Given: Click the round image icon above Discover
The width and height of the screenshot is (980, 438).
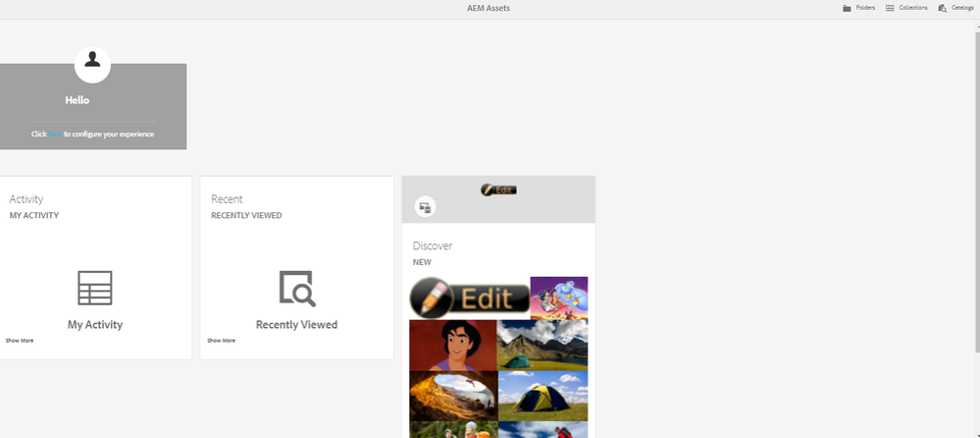Looking at the screenshot, I should (x=425, y=206).
